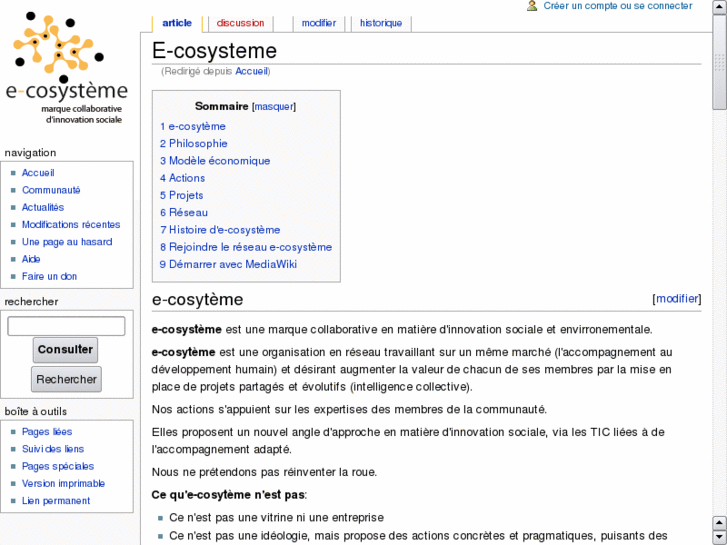
Task: Open Modifications récentes link
Action: (x=71, y=224)
